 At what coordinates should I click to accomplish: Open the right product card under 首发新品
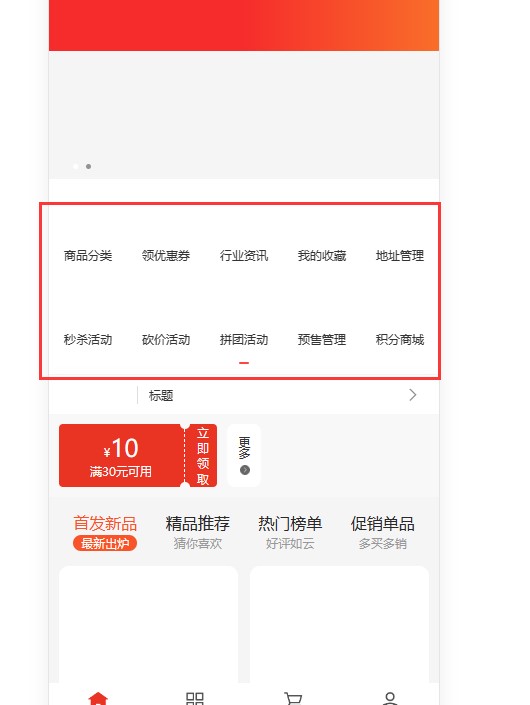(339, 625)
